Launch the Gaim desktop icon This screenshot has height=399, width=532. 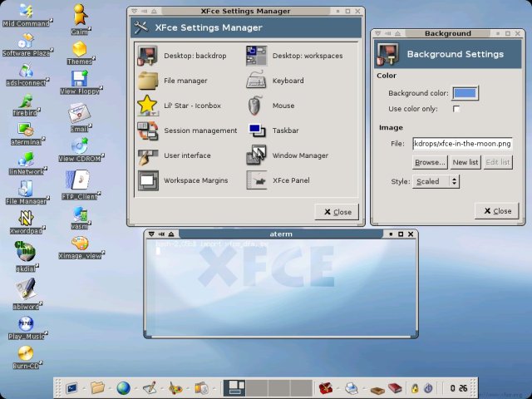80,16
